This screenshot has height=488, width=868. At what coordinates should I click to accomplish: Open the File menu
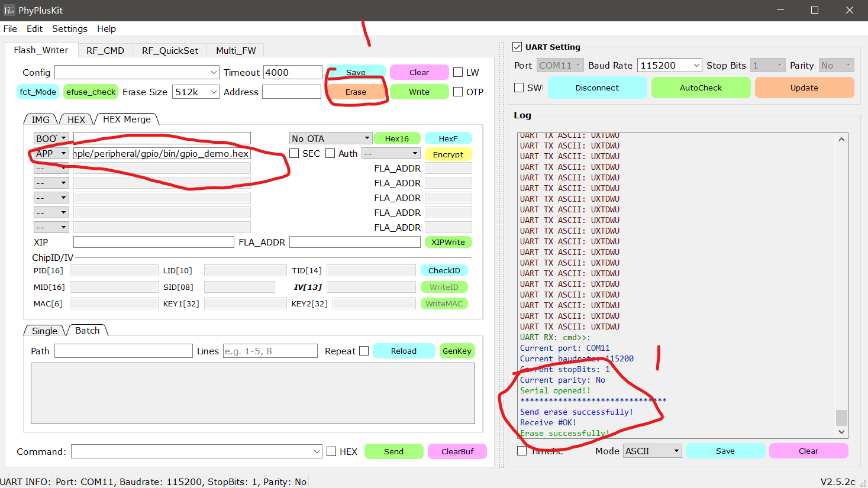click(10, 29)
